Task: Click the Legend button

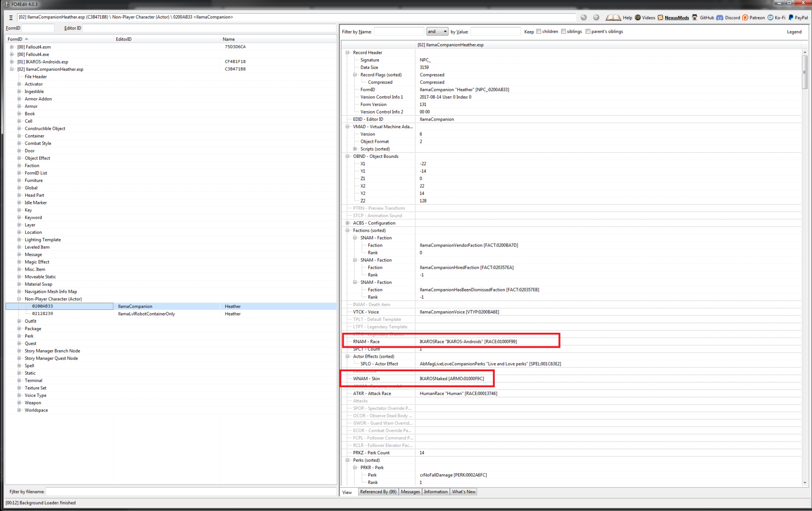Action: (794, 32)
